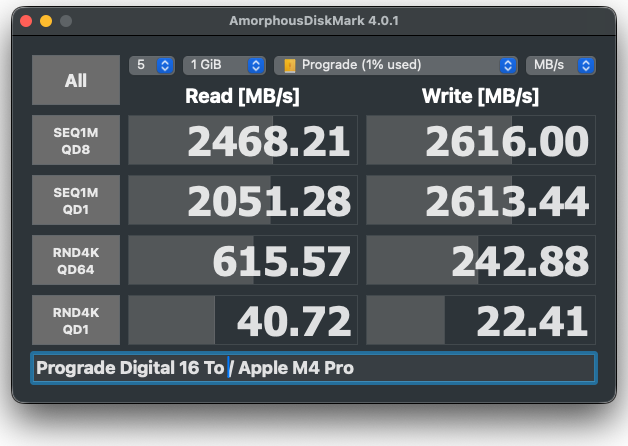Start the RND4K QD64 test

pos(76,260)
